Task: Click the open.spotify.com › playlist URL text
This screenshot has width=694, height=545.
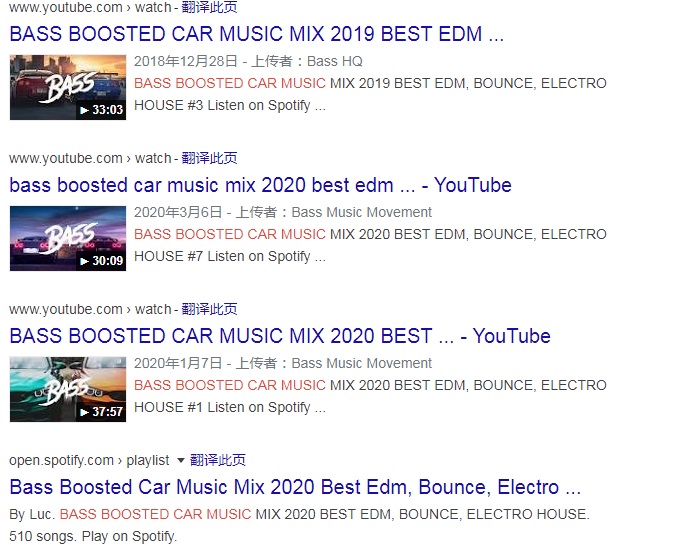Action: 89,460
